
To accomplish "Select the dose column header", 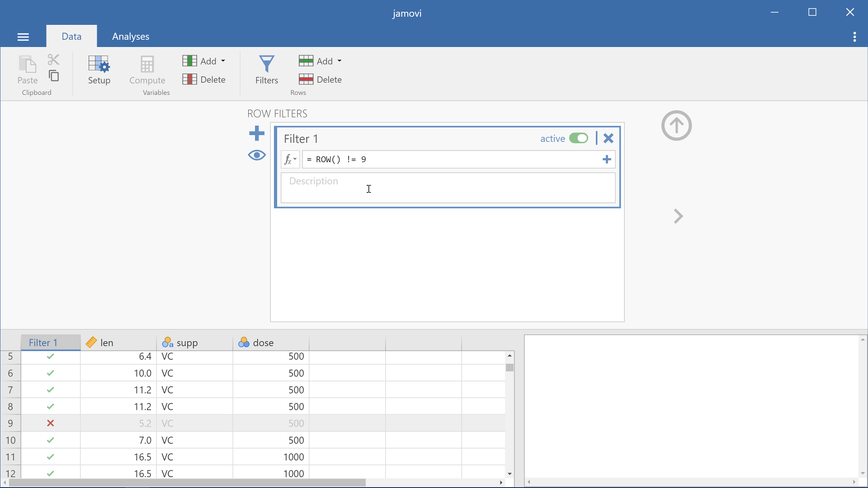I will (271, 343).
